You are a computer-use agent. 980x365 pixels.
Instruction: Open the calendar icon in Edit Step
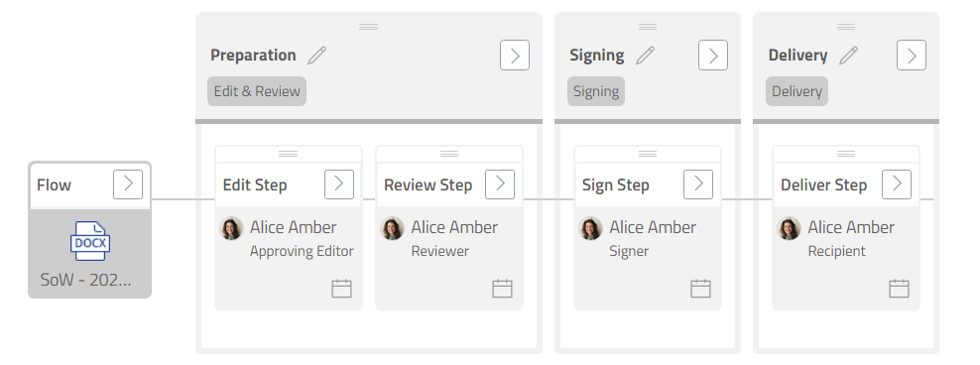pyautogui.click(x=341, y=288)
